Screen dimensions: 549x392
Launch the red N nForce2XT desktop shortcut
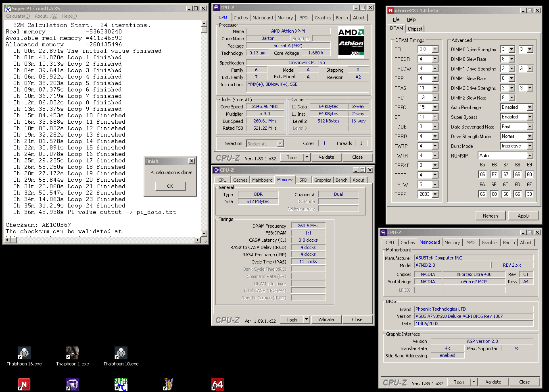(24, 384)
